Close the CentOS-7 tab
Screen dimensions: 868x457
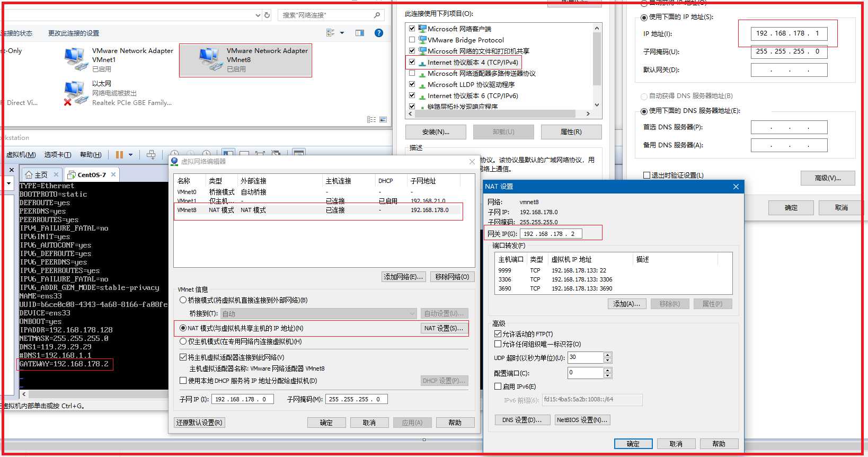pos(113,174)
